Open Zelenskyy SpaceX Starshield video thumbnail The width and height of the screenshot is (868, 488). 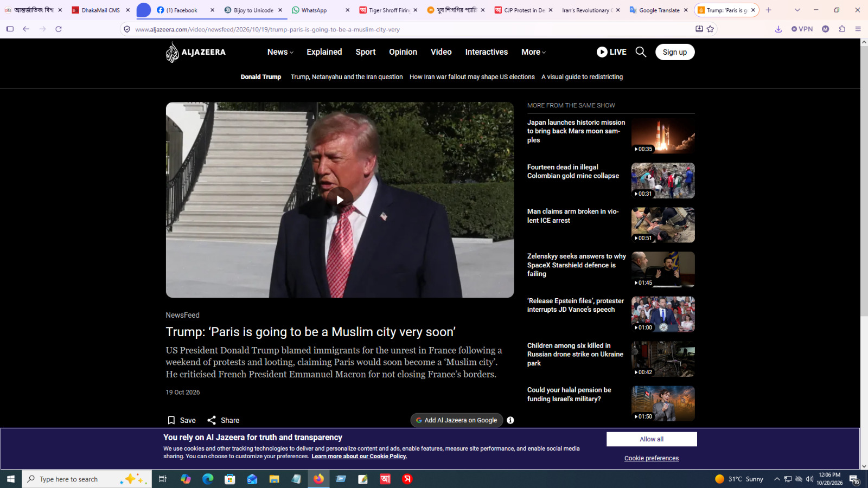pos(663,269)
